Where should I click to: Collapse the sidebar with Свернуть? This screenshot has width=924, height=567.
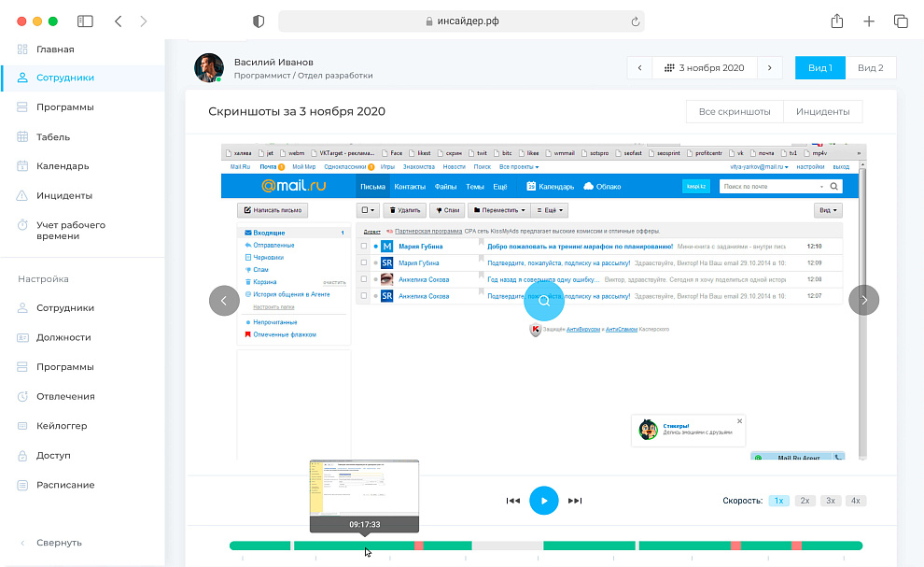(x=59, y=543)
